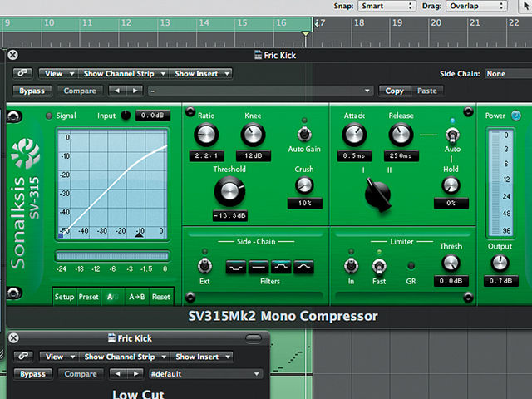Select the fourth side-chain filter shape button

click(303, 267)
